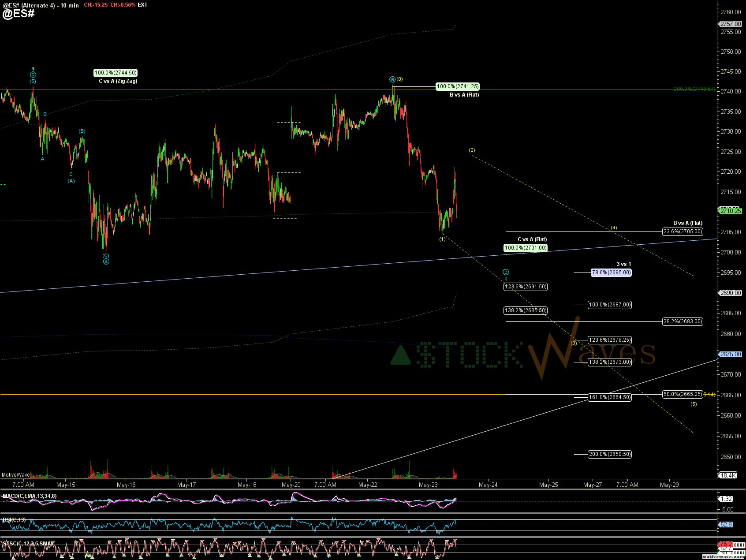The width and height of the screenshot is (746, 560).
Task: Select the cyan (B) wave label near May-15
Action: coord(82,131)
